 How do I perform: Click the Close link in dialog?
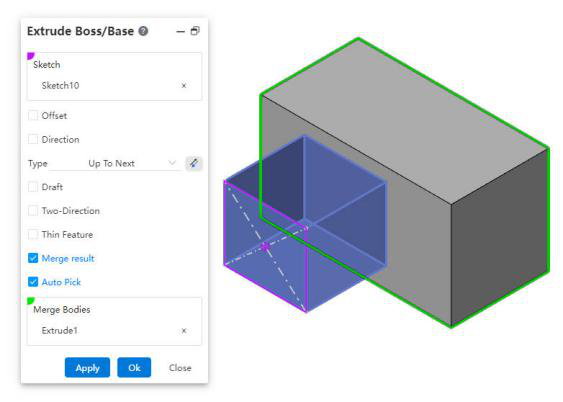[180, 368]
